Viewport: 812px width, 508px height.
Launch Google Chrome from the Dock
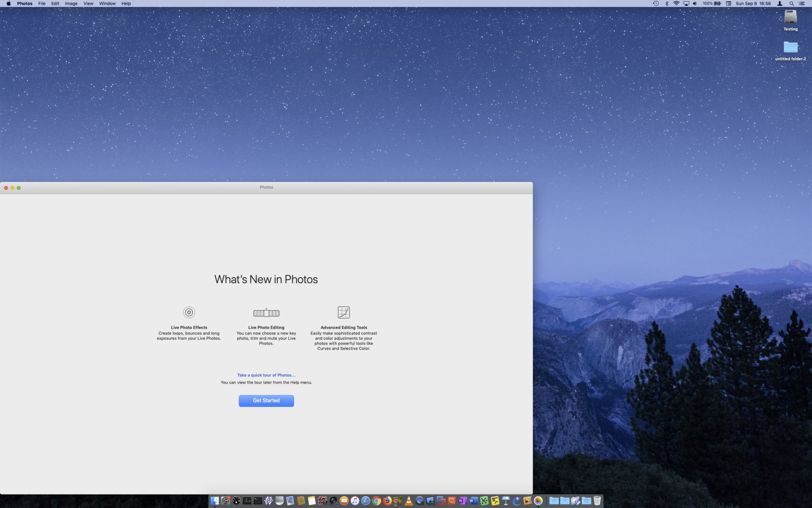[376, 501]
